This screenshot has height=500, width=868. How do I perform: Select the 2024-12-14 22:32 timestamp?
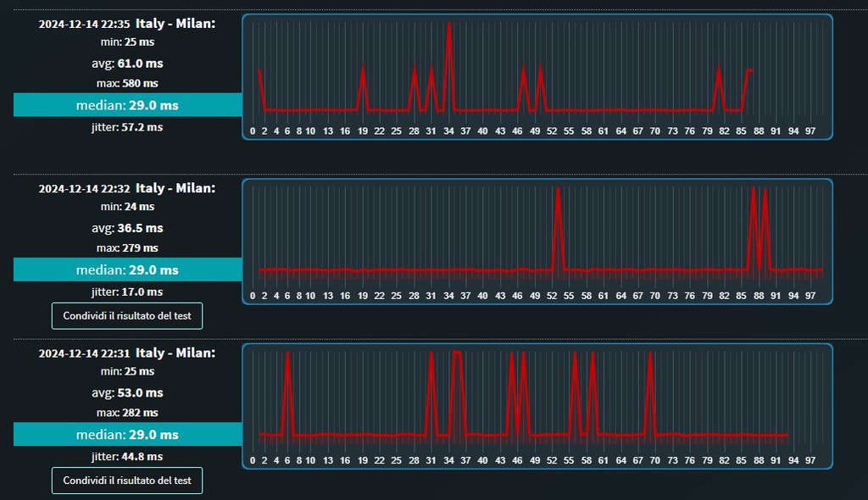(84, 189)
